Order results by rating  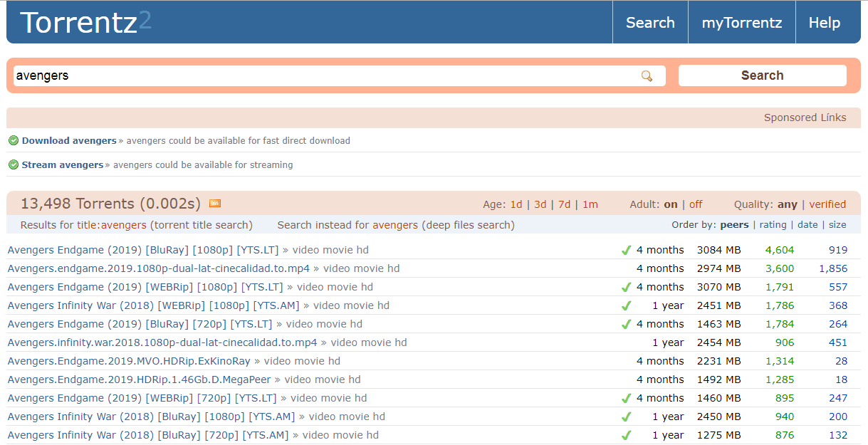tap(773, 225)
